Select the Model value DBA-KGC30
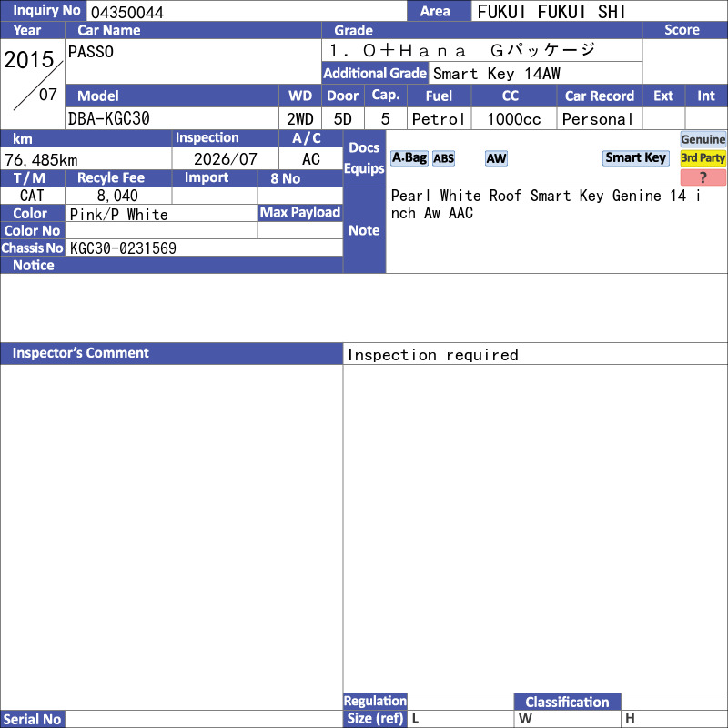This screenshot has height=728, width=728. [x=109, y=119]
